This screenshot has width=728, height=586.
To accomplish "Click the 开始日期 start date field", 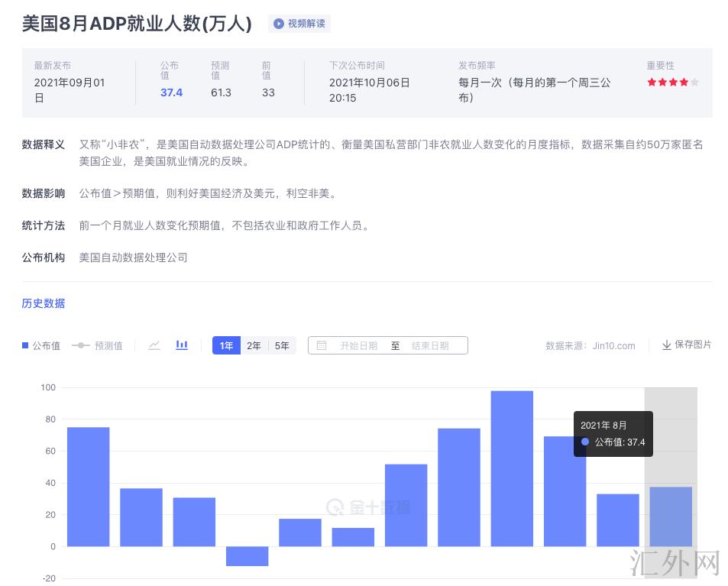I will (358, 345).
